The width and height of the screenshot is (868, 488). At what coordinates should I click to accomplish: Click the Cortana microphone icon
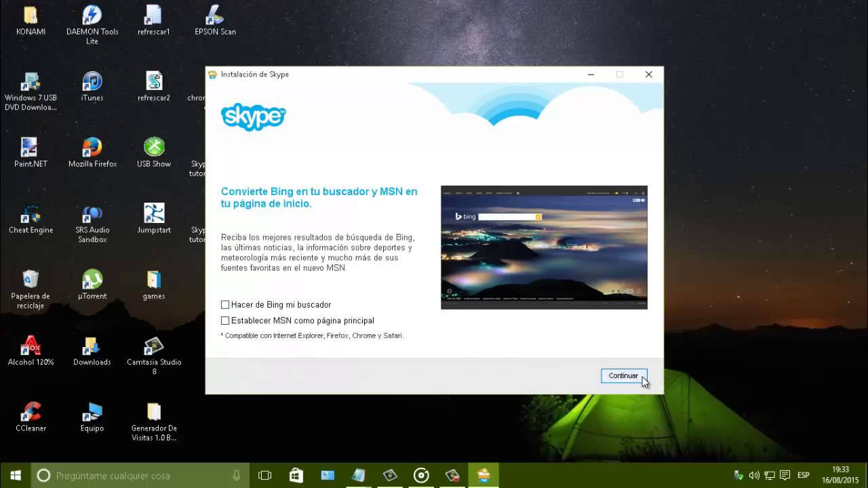(237, 475)
